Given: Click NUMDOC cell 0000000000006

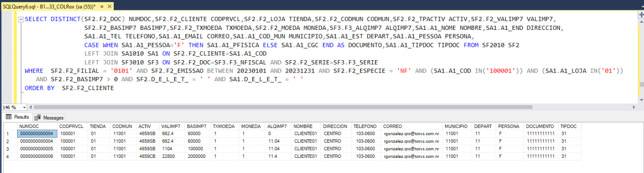Looking at the screenshot, I should [37, 157].
